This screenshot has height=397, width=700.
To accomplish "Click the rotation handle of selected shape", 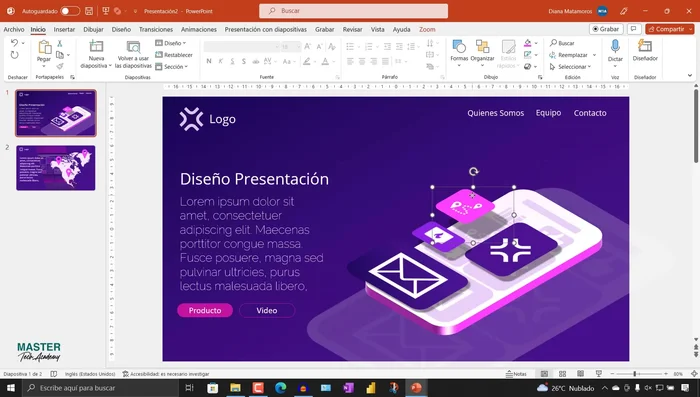I will (x=473, y=171).
